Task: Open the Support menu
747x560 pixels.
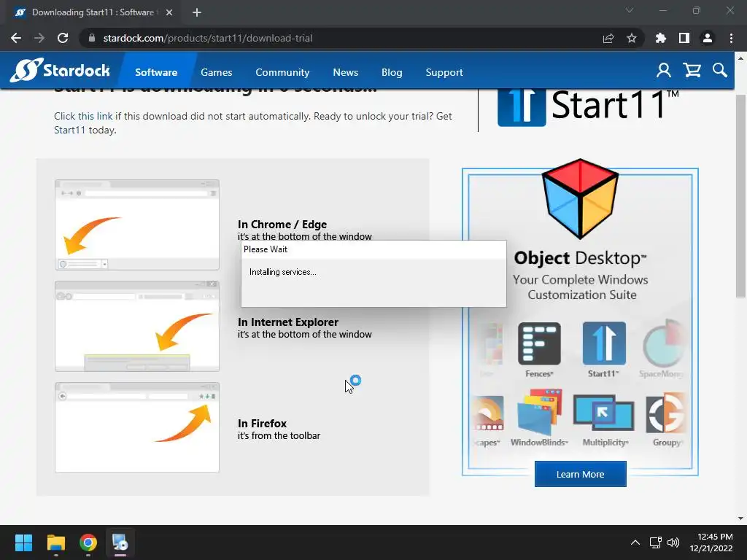Action: [x=444, y=72]
